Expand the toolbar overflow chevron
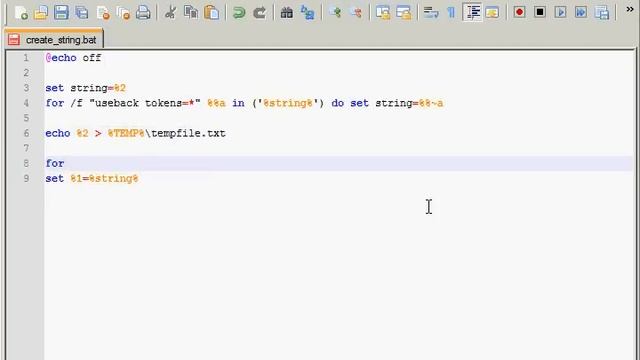This screenshot has width=640, height=360. (x=630, y=9)
